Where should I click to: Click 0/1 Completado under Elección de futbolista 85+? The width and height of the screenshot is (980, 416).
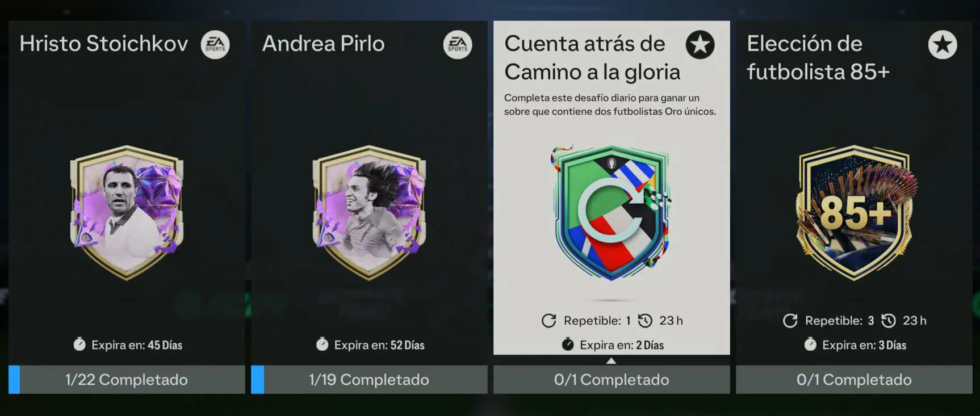854,380
